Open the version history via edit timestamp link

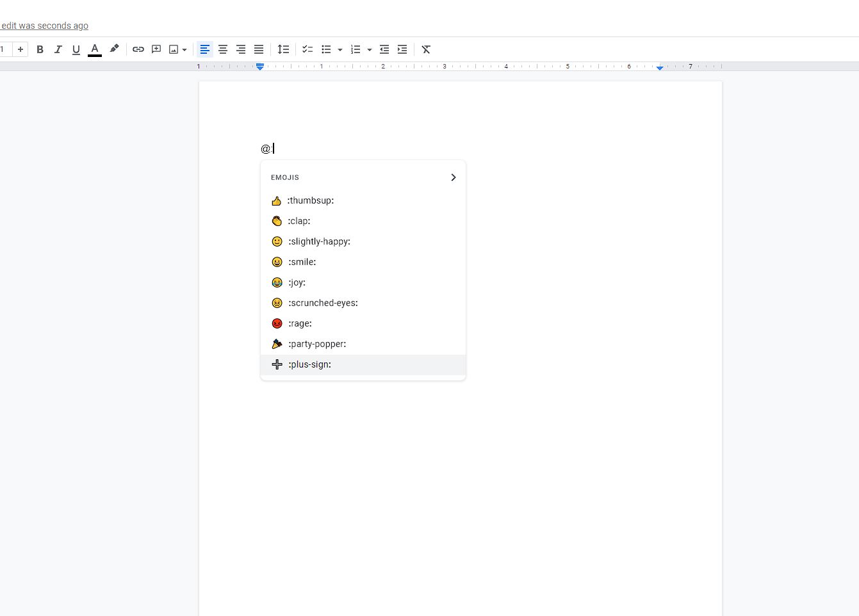point(44,26)
